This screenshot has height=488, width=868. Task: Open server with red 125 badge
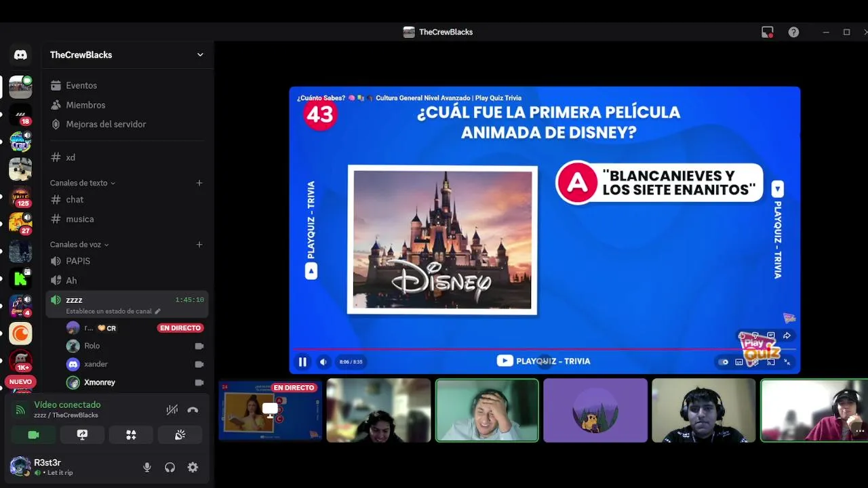(x=20, y=197)
